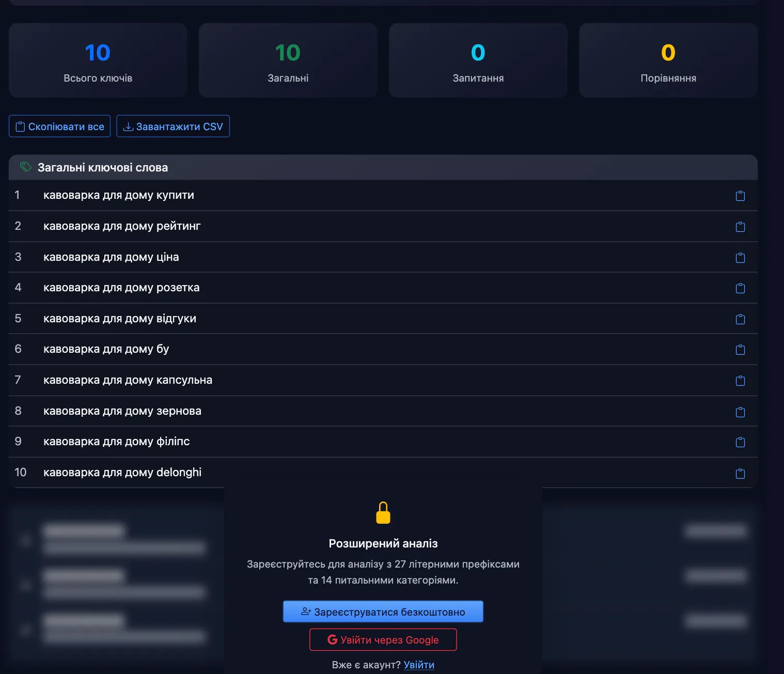Click text "кавоварка для дому купити"
The width and height of the screenshot is (784, 674).
pos(119,195)
